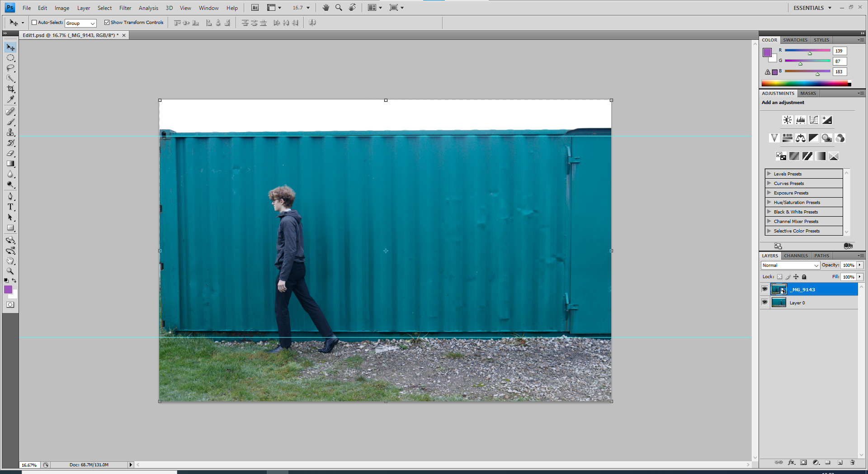The height and width of the screenshot is (474, 868).
Task: Toggle lock transparent pixels
Action: coord(779,277)
